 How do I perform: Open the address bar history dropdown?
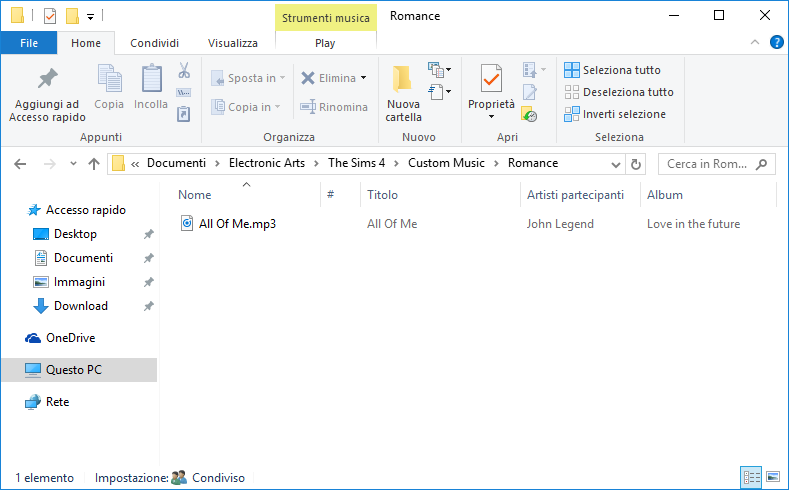(617, 164)
